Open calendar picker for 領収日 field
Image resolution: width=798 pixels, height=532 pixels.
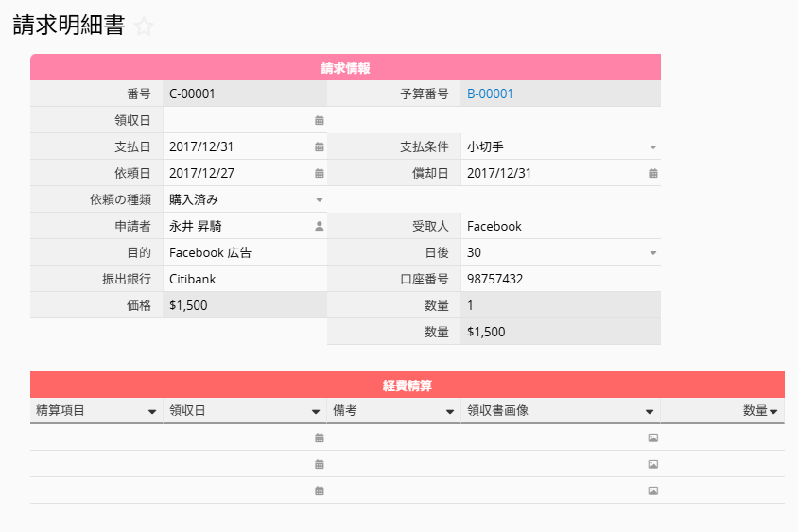point(319,121)
